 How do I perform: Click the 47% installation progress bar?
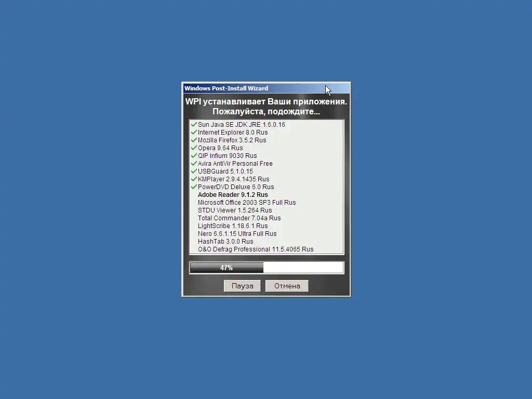click(x=267, y=268)
